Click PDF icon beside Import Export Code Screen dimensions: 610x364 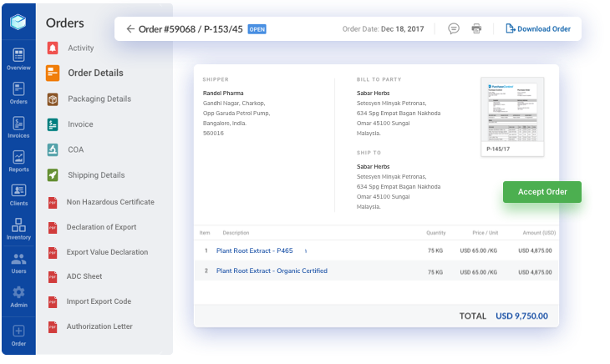point(53,302)
